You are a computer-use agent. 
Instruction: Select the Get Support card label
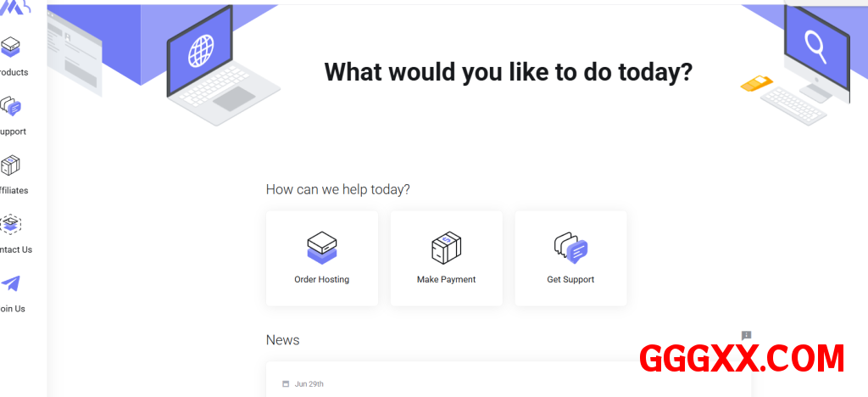pos(570,279)
